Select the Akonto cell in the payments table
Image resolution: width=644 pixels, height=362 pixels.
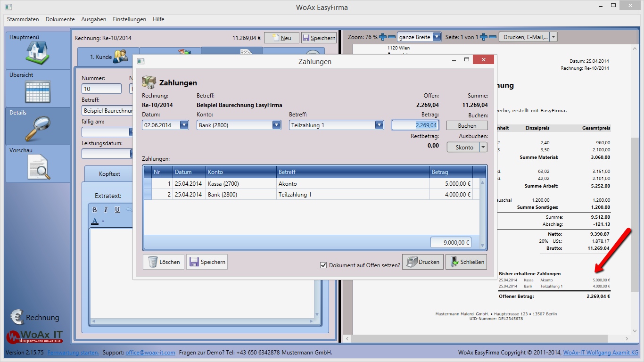click(x=353, y=184)
